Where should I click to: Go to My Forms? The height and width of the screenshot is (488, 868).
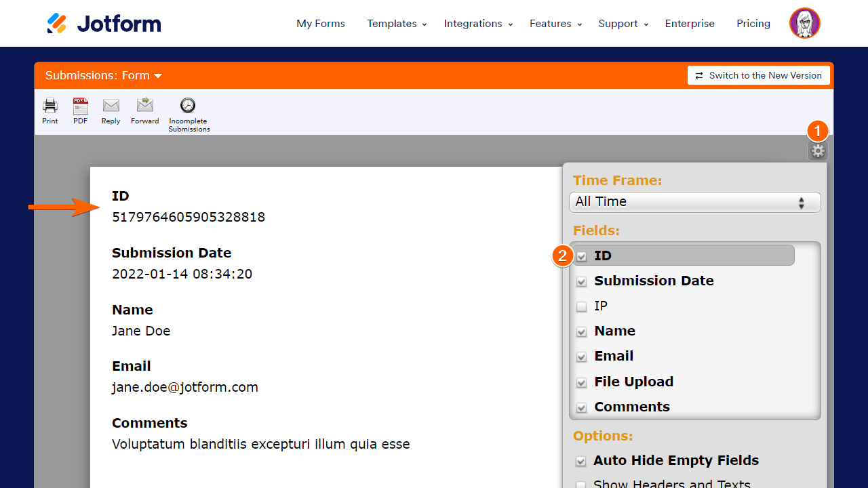(x=321, y=24)
